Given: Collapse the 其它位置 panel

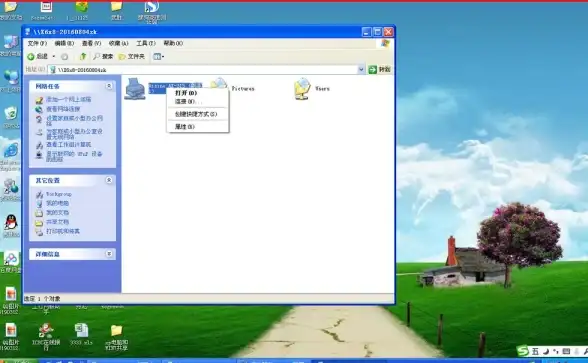Looking at the screenshot, I should [109, 180].
